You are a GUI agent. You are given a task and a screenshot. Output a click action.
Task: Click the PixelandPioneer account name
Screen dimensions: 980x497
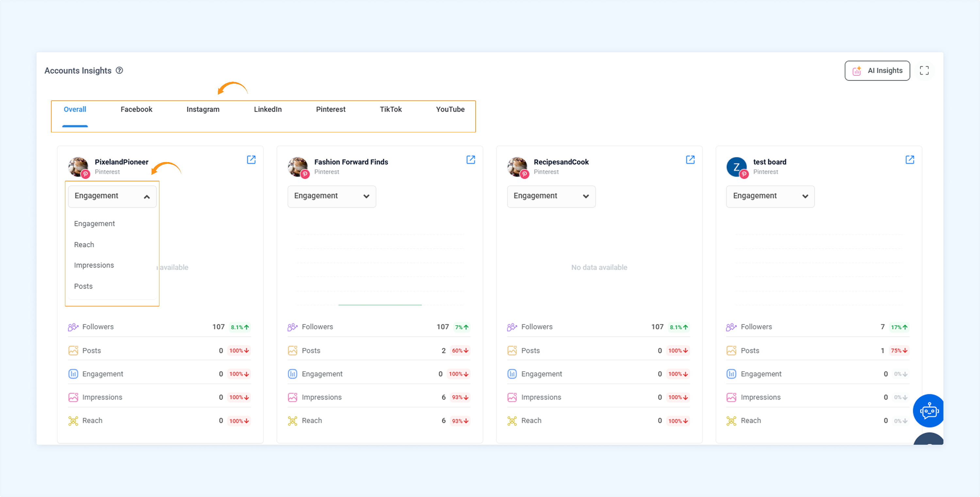coord(122,162)
